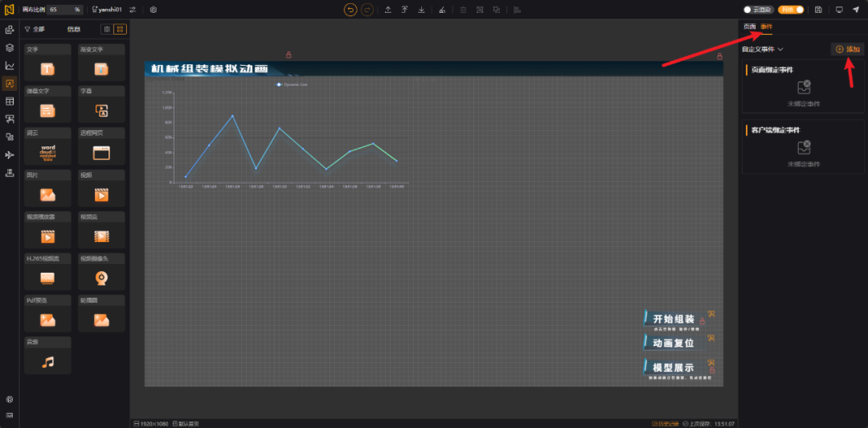Click the Dynamic Line legend in chart
868x428 pixels.
pos(293,84)
